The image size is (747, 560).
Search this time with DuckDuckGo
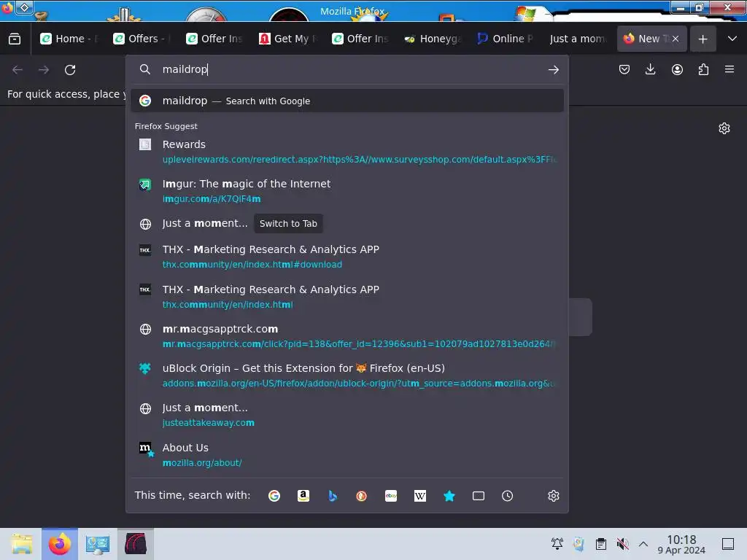(x=362, y=496)
